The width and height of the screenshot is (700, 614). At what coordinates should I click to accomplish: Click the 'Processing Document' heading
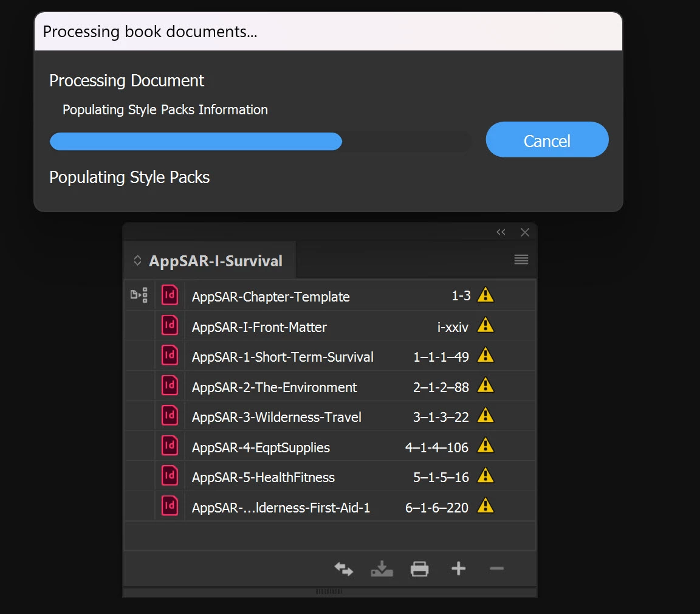pyautogui.click(x=127, y=81)
